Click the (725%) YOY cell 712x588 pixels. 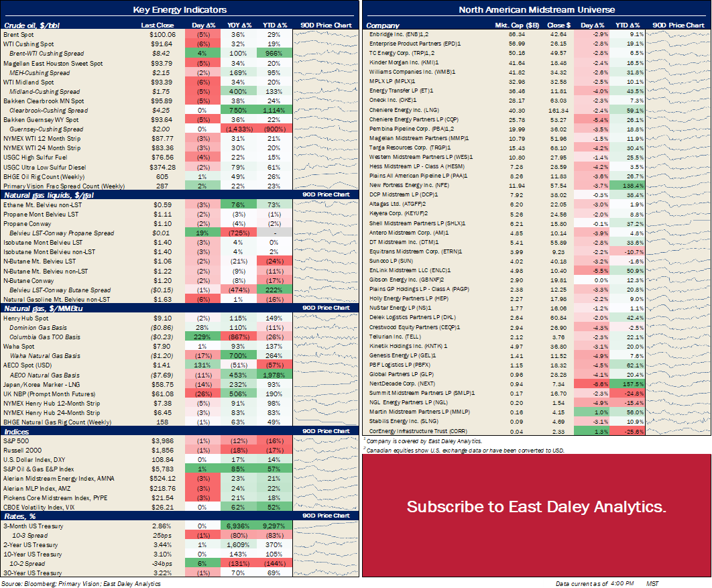pos(239,233)
